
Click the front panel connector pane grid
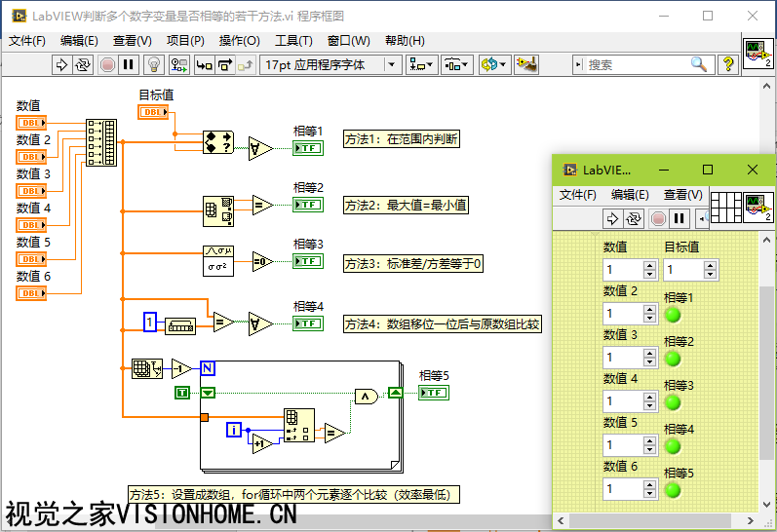tap(724, 208)
